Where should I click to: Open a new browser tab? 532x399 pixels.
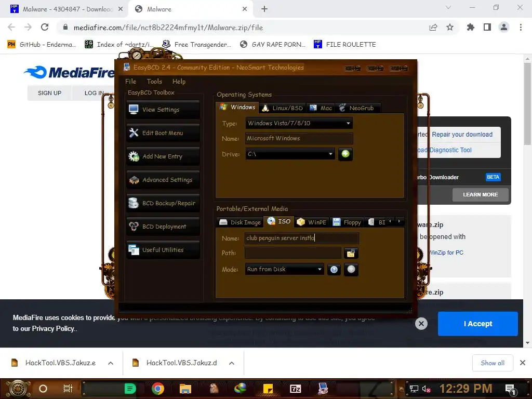[x=264, y=9]
